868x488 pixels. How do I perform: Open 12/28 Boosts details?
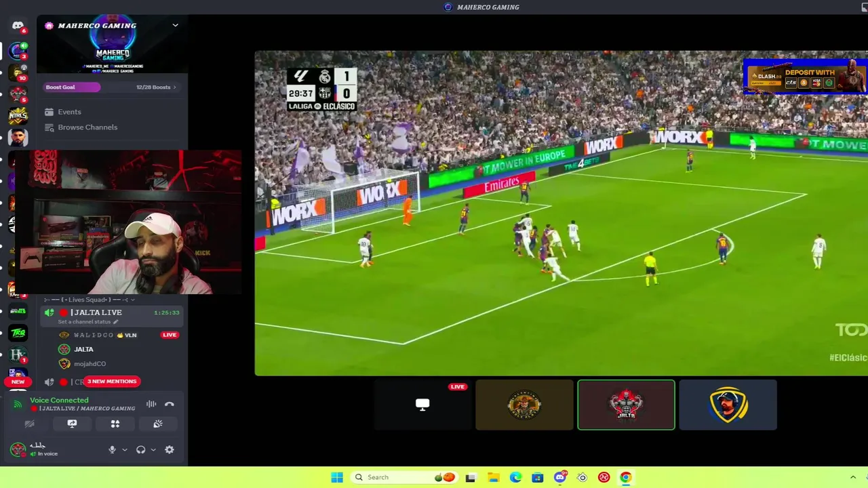click(156, 87)
